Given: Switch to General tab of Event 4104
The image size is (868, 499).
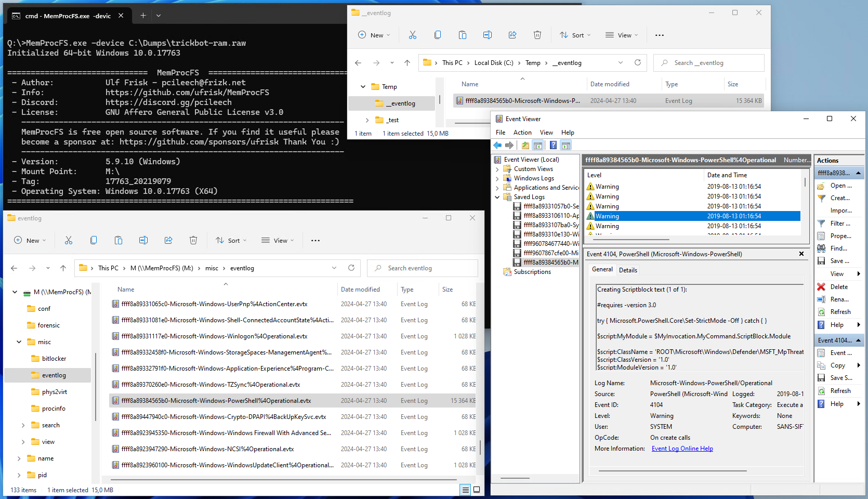Looking at the screenshot, I should (602, 269).
